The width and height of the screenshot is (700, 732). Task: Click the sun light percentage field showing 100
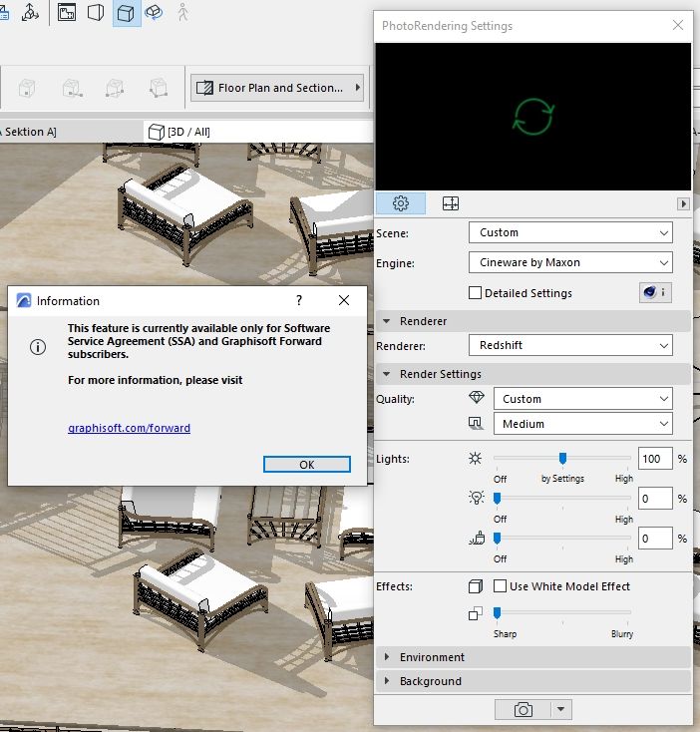tap(655, 459)
